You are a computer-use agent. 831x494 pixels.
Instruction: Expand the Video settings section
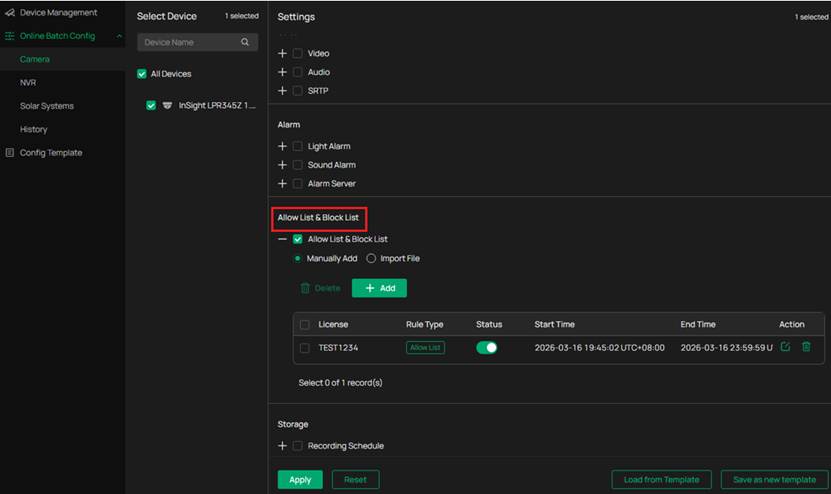(x=282, y=53)
